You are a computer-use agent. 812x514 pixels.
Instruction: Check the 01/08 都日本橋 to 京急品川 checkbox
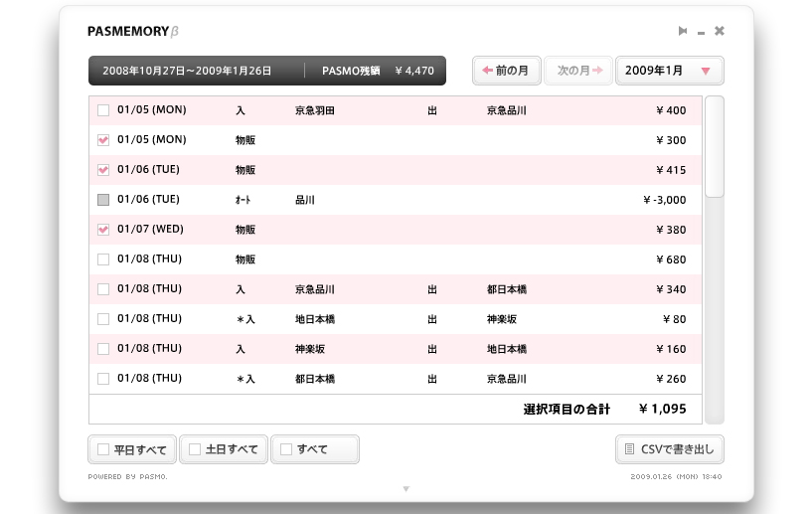coord(103,379)
